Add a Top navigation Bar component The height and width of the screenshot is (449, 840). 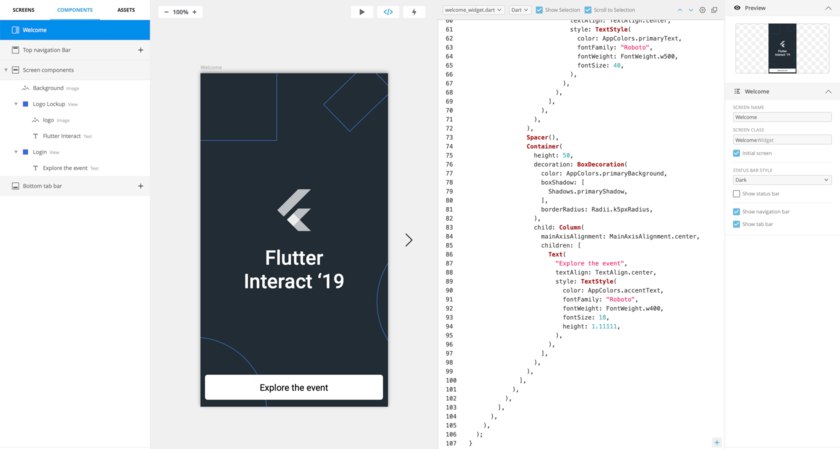[x=140, y=50]
